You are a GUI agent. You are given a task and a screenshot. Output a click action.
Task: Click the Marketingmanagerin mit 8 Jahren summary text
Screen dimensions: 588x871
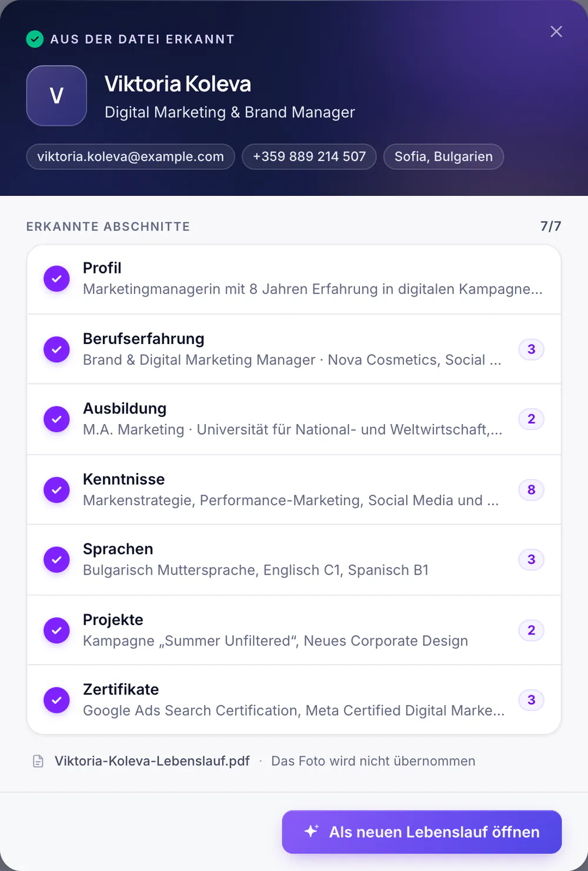click(x=313, y=289)
